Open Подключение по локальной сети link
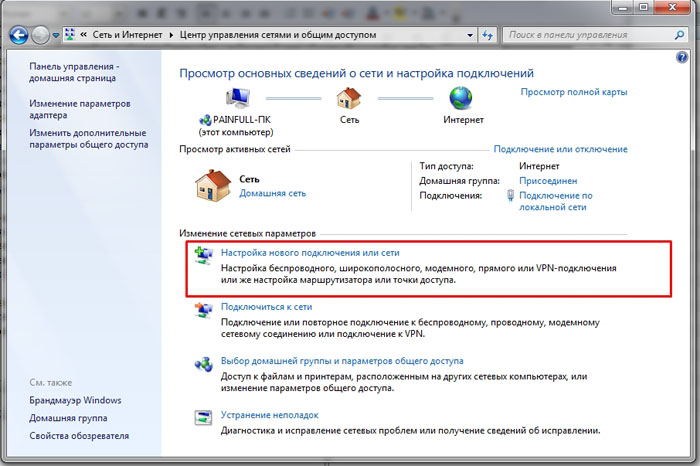Image resolution: width=700 pixels, height=466 pixels. [555, 202]
